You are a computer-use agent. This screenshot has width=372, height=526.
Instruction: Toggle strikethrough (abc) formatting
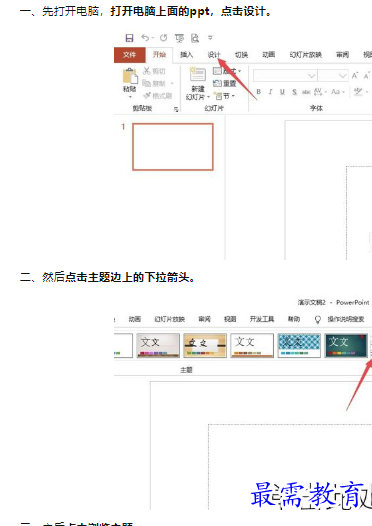(x=306, y=92)
